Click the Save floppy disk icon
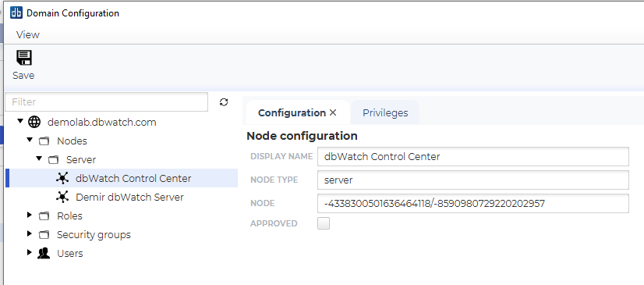 pos(24,58)
